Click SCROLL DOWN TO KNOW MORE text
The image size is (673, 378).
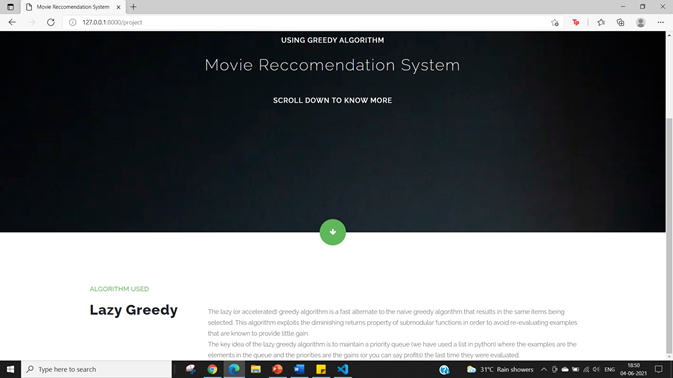[x=333, y=100]
